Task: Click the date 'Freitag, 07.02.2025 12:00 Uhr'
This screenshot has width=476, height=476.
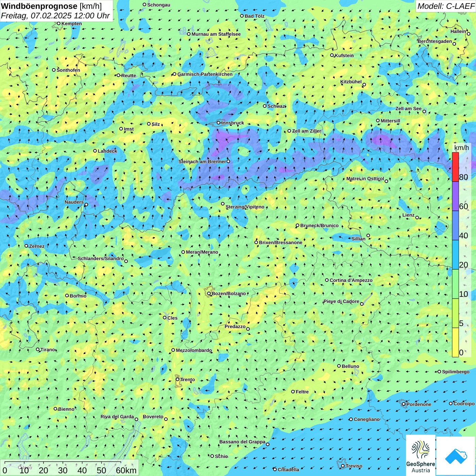Action: click(55, 16)
